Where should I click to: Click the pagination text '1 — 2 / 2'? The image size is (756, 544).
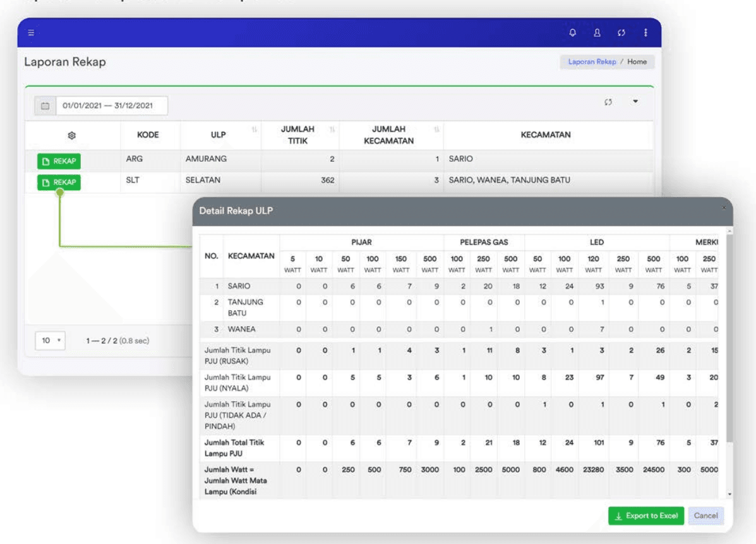(102, 341)
